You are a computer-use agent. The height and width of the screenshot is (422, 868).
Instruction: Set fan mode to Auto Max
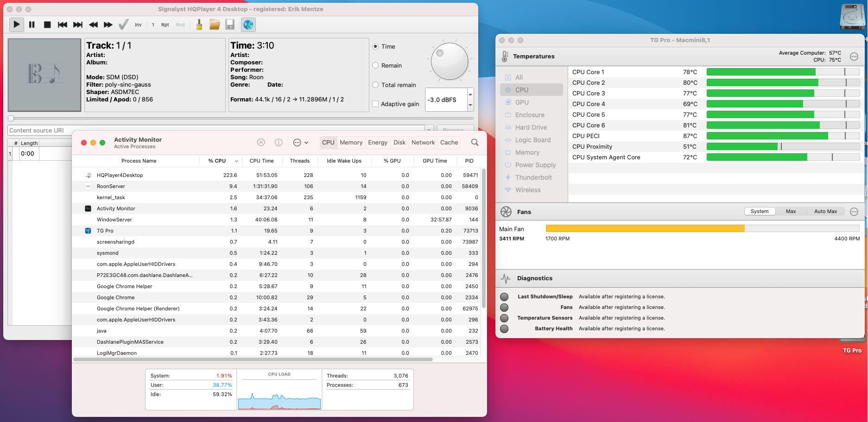tap(825, 212)
